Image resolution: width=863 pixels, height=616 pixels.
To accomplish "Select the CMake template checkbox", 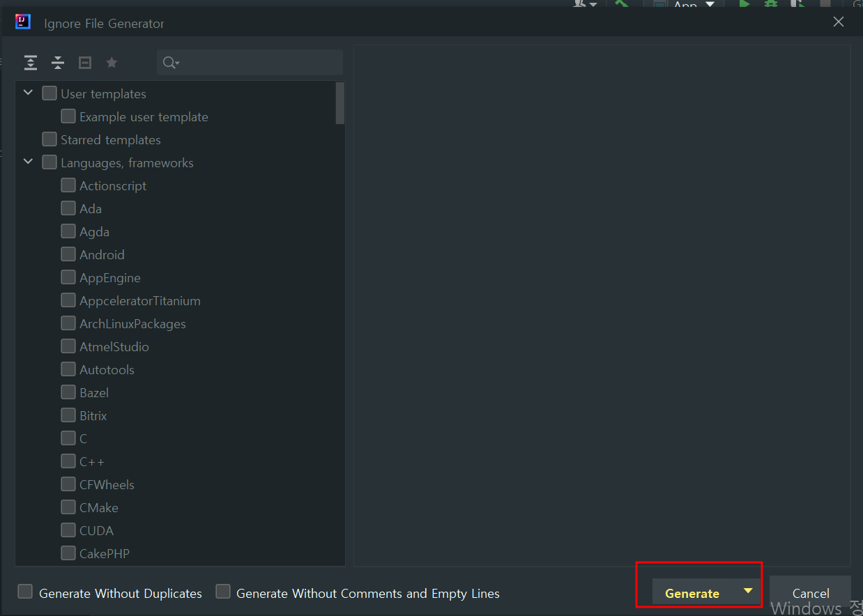I will (68, 507).
